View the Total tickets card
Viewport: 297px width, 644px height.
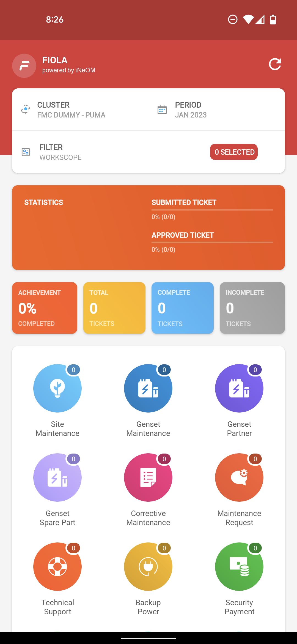114,308
